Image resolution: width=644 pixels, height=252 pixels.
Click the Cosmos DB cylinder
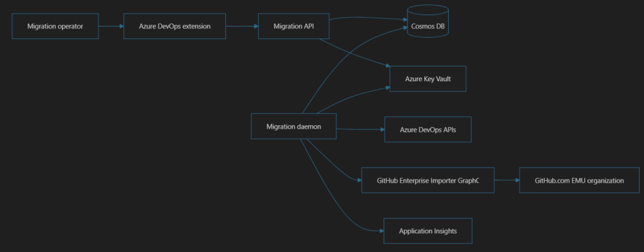(427, 21)
